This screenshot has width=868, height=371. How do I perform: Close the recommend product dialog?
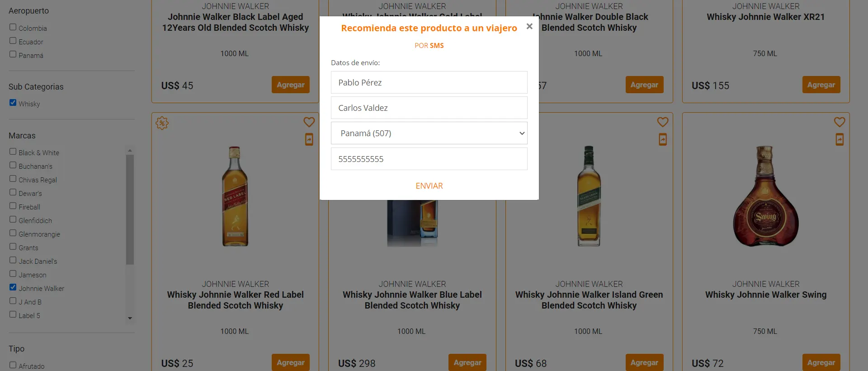tap(529, 27)
